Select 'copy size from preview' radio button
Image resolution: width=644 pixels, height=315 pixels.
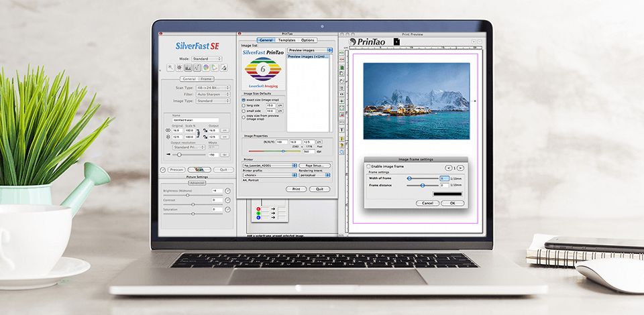(244, 117)
